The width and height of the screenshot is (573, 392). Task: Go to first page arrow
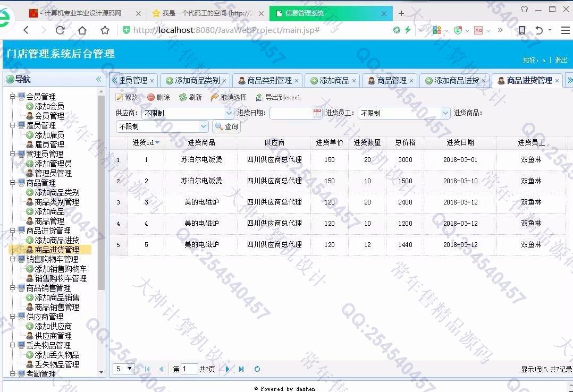[147, 369]
